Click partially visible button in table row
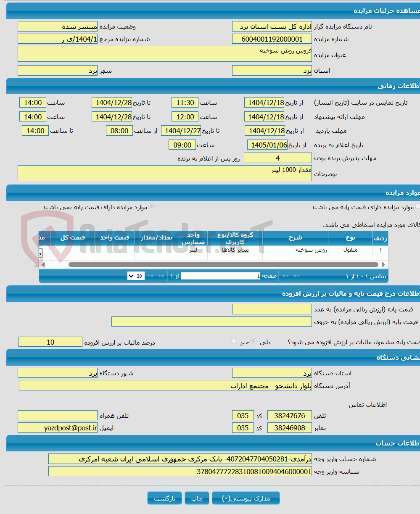 click(x=41, y=253)
